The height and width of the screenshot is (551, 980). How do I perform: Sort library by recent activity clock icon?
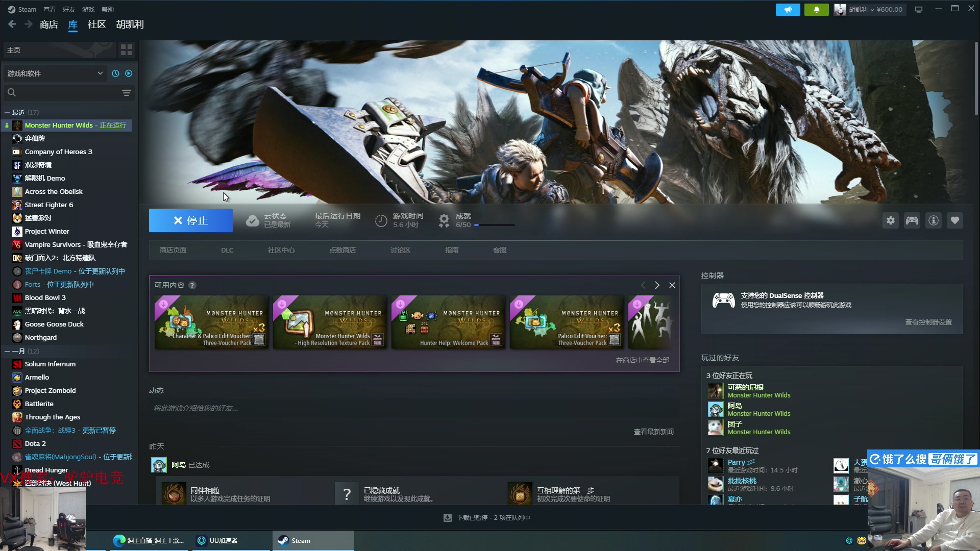[x=115, y=73]
